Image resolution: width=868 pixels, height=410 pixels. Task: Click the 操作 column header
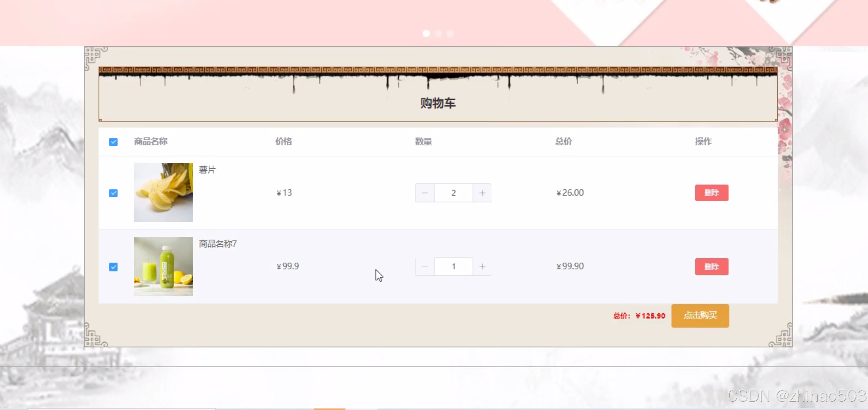(704, 142)
